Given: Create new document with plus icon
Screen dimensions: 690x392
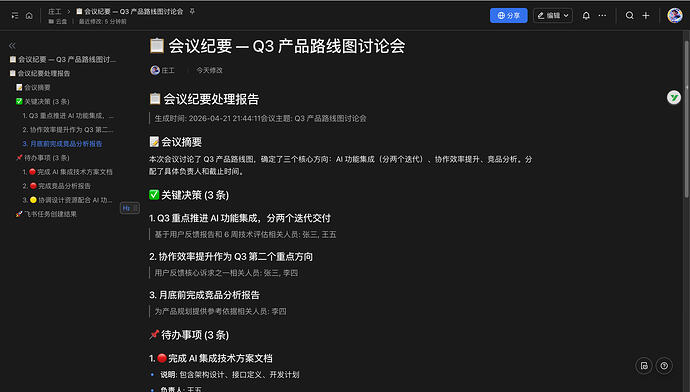Looking at the screenshot, I should [646, 15].
